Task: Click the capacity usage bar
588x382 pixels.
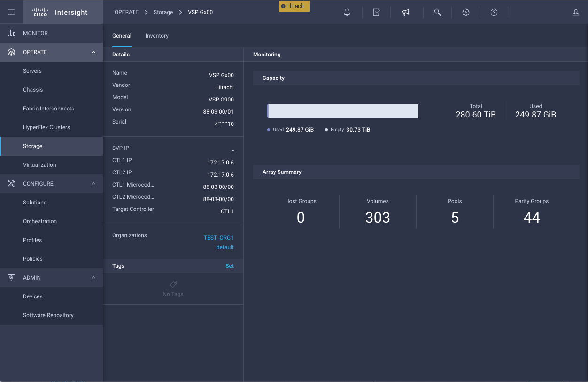Action: (343, 111)
